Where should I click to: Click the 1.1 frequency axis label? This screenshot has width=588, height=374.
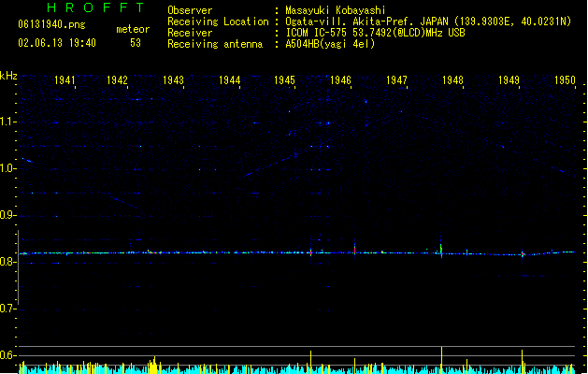point(7,122)
